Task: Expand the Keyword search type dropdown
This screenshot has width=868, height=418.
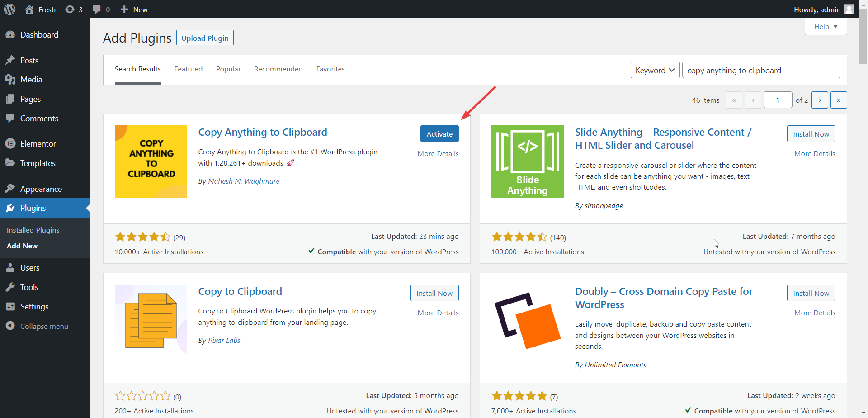Action: point(655,70)
